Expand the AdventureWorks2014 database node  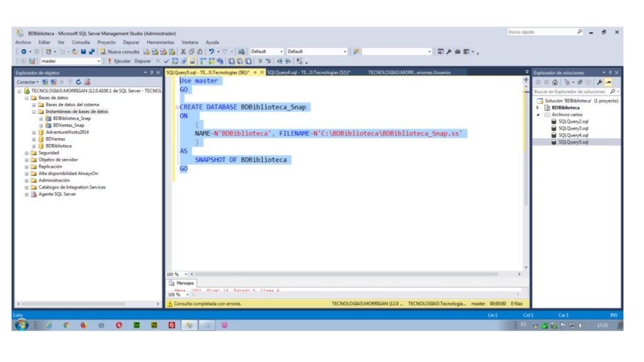click(34, 133)
